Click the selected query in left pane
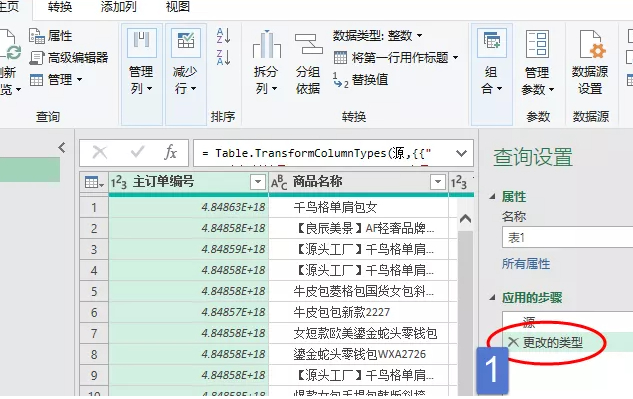The height and width of the screenshot is (399, 633). coord(30,170)
